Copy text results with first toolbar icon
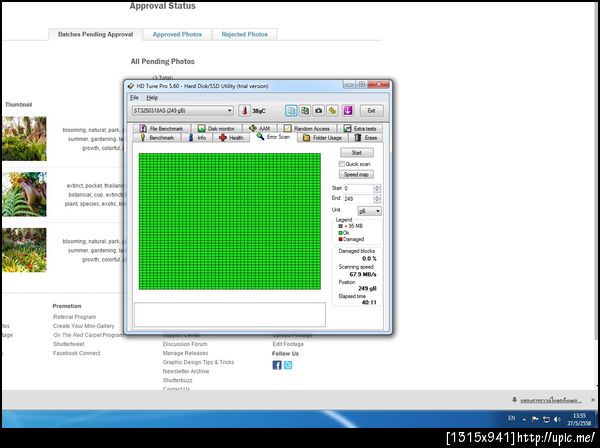 coord(291,111)
